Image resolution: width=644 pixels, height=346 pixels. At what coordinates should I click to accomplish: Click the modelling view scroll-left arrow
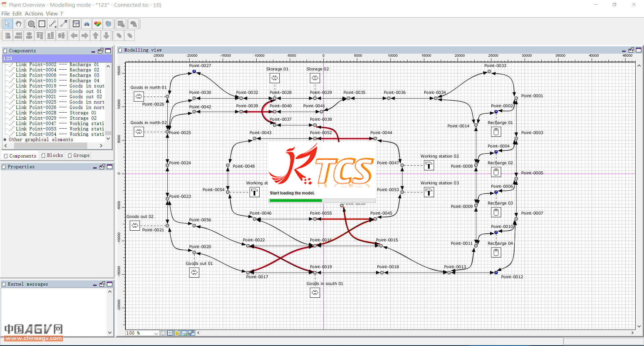199,333
